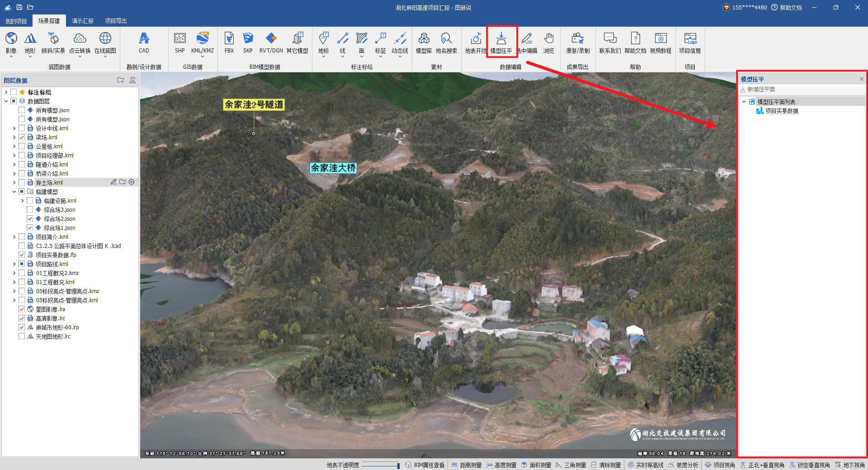Viewport: 868px width, 470px height.
Task: Adjust the 地表不透明度 slider
Action: tap(380, 465)
